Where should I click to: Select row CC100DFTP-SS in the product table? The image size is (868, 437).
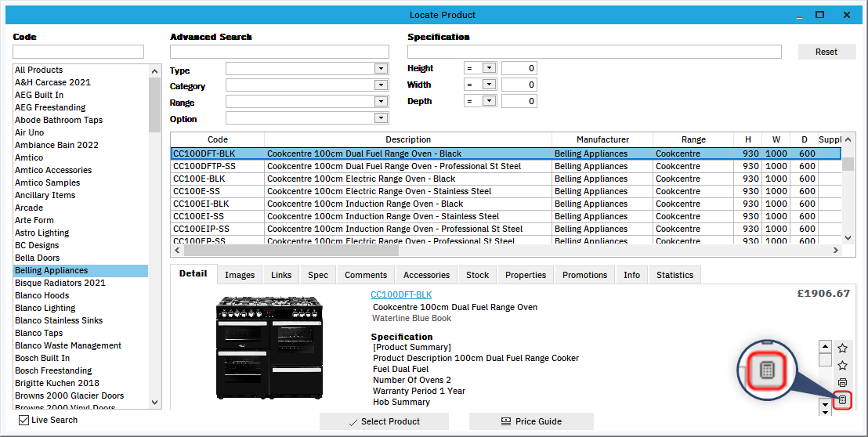tap(506, 166)
